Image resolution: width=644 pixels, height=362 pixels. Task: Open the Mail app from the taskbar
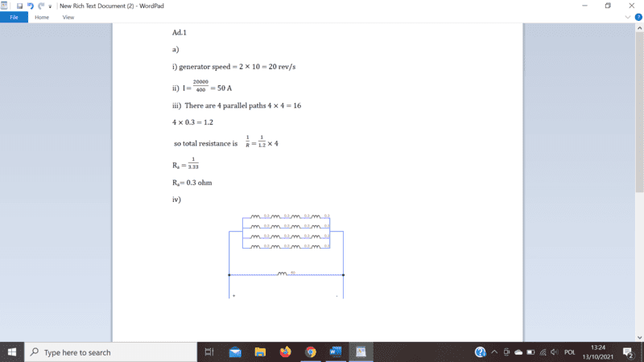click(x=235, y=352)
